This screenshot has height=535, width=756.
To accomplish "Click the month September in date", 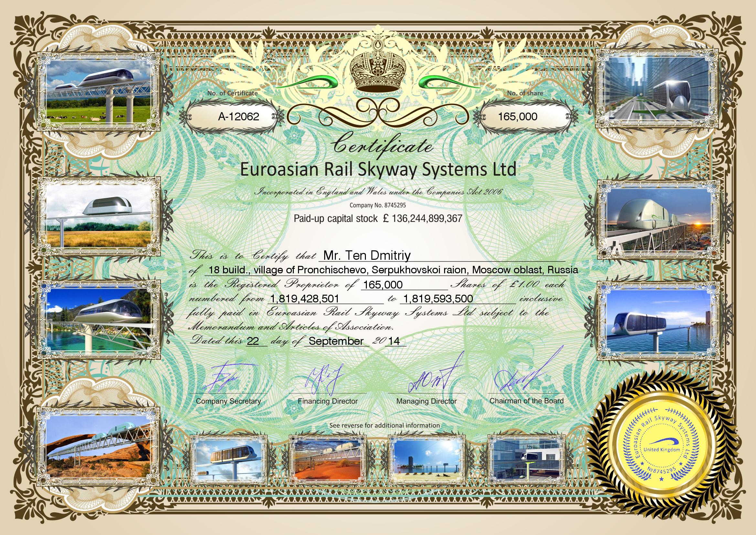I will click(336, 341).
